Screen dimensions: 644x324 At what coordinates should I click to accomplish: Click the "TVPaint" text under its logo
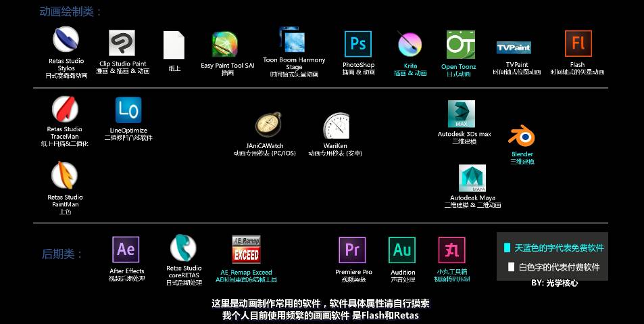pos(517,64)
